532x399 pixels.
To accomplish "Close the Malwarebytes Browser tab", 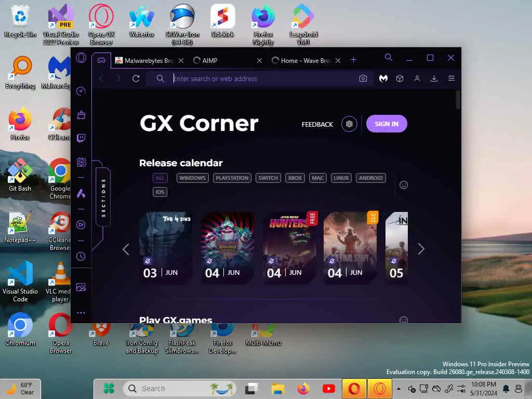I will coord(181,60).
